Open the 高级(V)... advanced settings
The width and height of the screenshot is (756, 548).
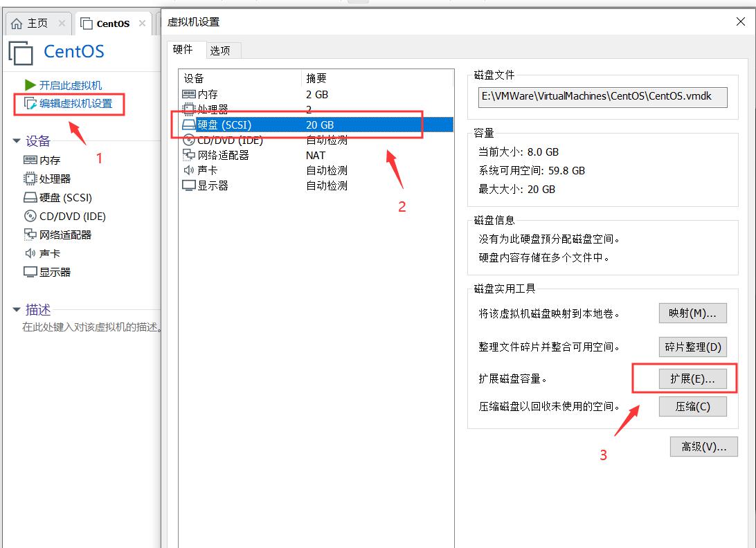[703, 447]
